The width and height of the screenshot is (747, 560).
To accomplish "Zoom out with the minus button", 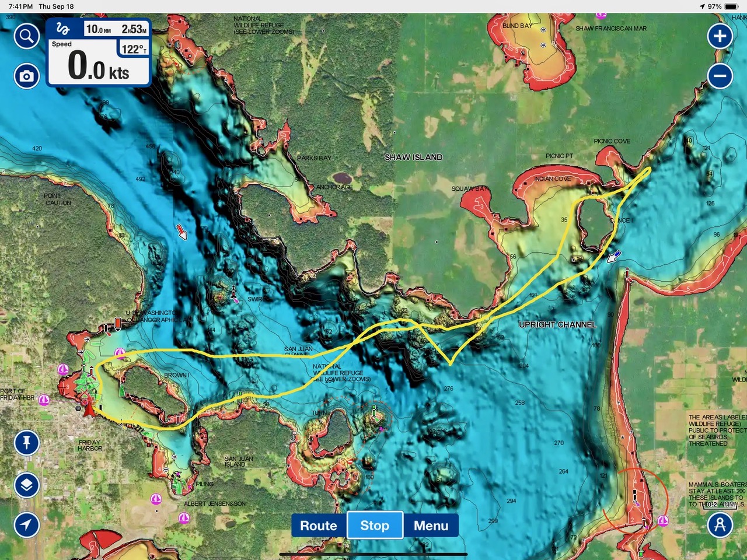I will [x=720, y=76].
